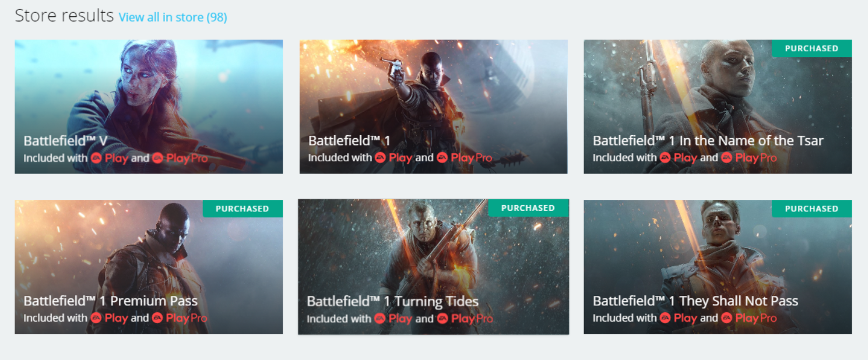
Task: Click the EA Play logo on Battlefield V card
Action: click(109, 158)
